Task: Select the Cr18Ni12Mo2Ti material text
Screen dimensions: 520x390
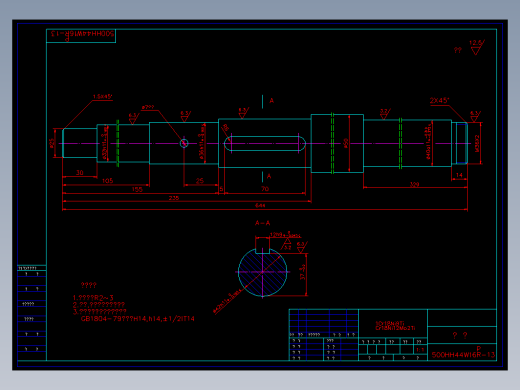Action: [395, 328]
